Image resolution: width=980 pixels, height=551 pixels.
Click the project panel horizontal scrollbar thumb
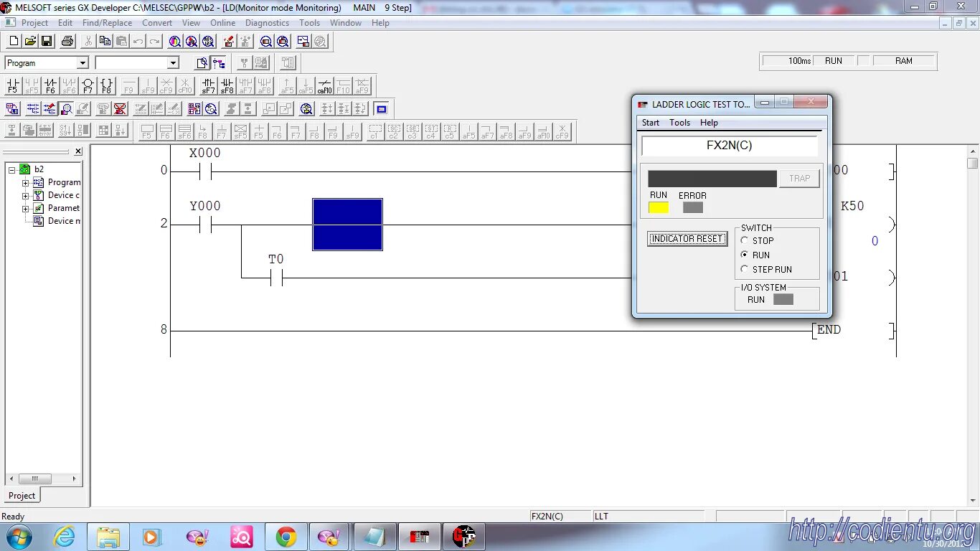click(x=34, y=479)
